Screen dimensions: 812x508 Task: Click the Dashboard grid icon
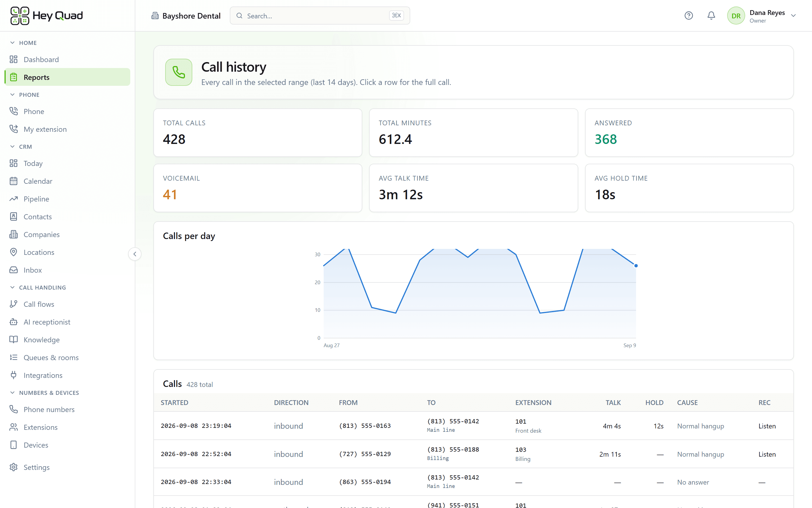click(x=14, y=59)
